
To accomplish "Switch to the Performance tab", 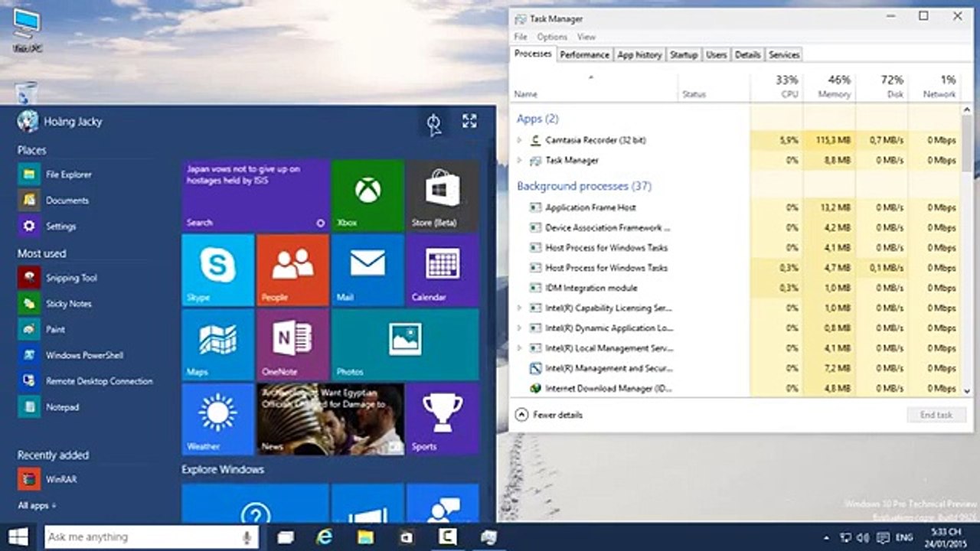I will pyautogui.click(x=584, y=55).
